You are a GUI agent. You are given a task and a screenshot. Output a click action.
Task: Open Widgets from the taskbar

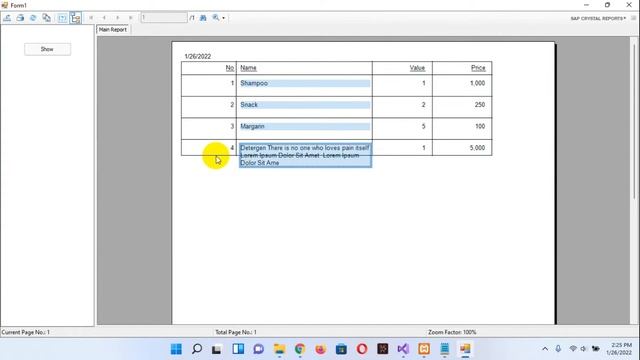pos(238,349)
